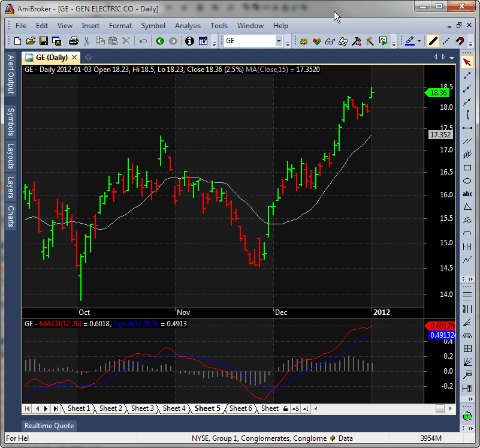Screen dimensions: 480x448
Task: Switch to Sheet 3 tab
Action: [143, 408]
